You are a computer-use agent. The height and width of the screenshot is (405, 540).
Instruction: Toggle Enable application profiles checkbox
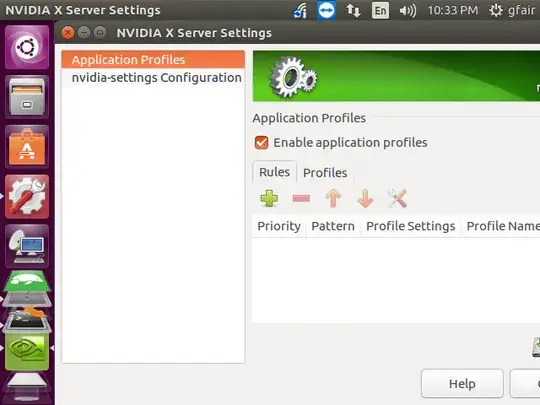[261, 143]
